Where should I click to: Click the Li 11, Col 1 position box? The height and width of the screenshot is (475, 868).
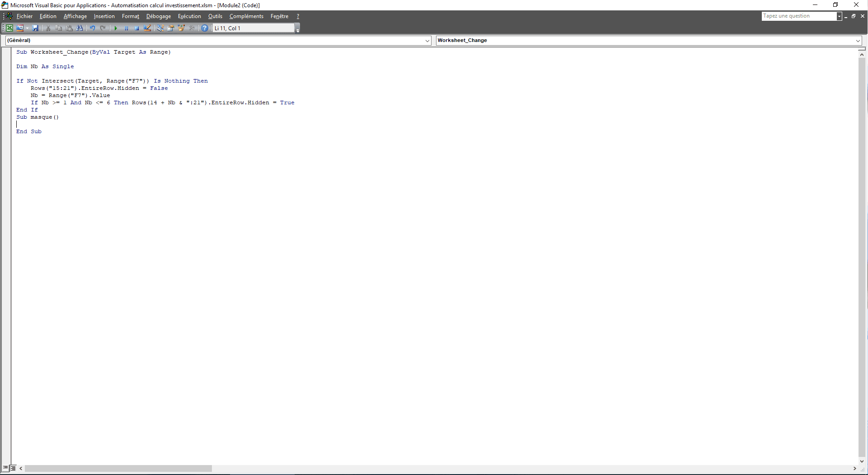pos(253,28)
